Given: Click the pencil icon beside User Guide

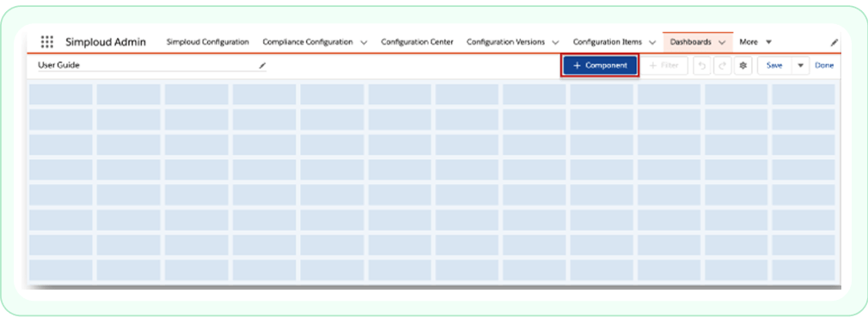Looking at the screenshot, I should point(262,65).
